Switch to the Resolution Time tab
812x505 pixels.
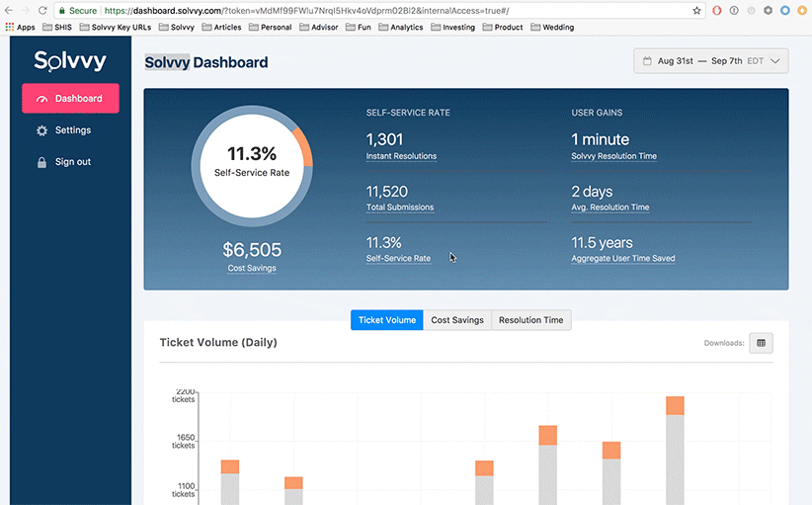click(x=530, y=320)
